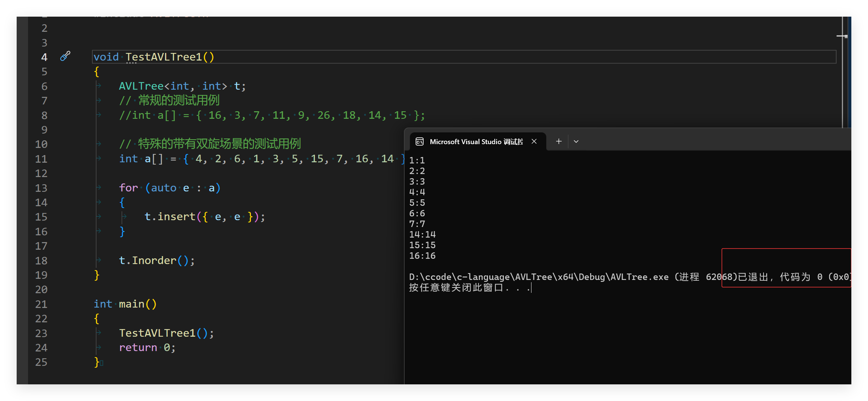
Task: Click line number 4 in the gutter
Action: coord(44,57)
